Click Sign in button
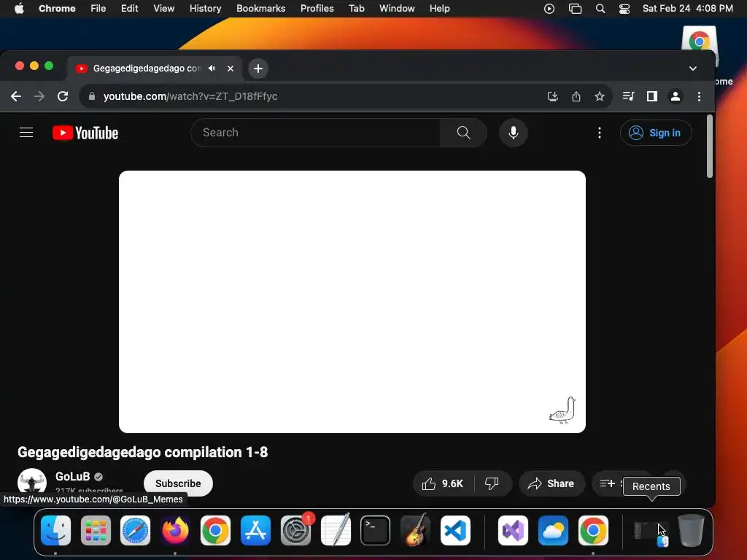This screenshot has height=560, width=747. (656, 133)
